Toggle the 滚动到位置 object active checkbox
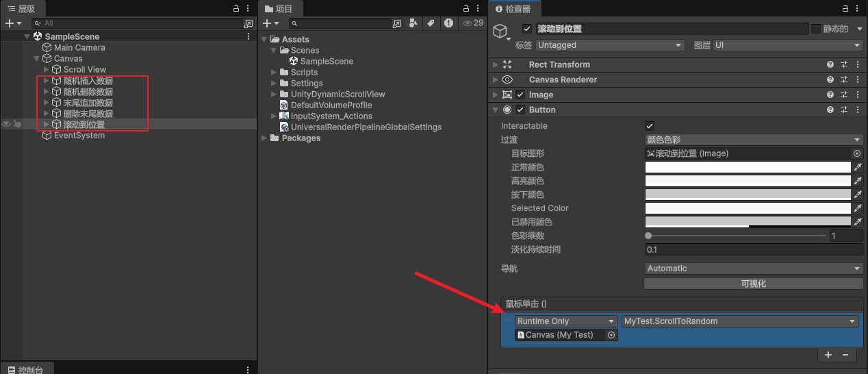 [526, 29]
